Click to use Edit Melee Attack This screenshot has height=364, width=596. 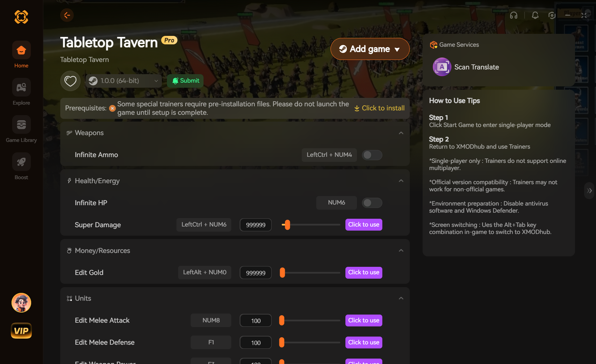(x=364, y=321)
